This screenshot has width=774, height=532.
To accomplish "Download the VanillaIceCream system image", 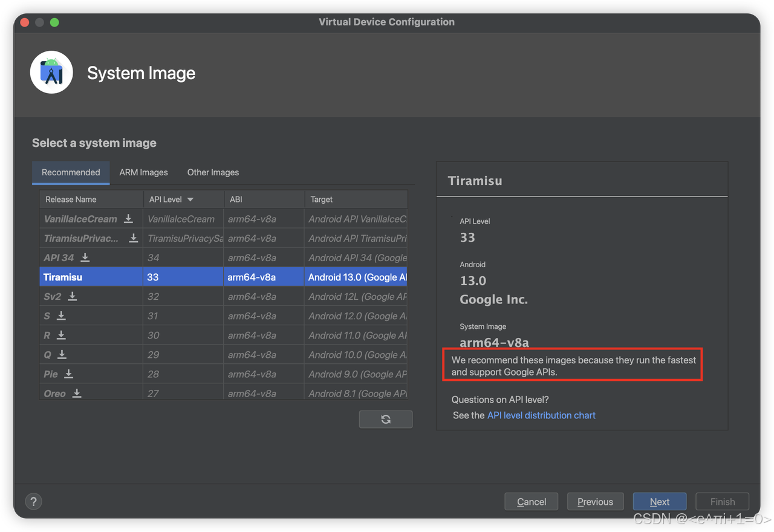I will tap(128, 219).
